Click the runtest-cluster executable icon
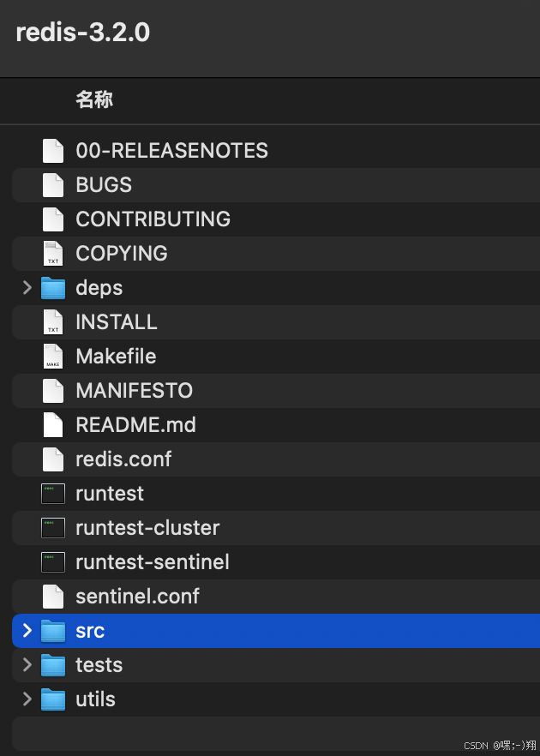 coord(52,528)
